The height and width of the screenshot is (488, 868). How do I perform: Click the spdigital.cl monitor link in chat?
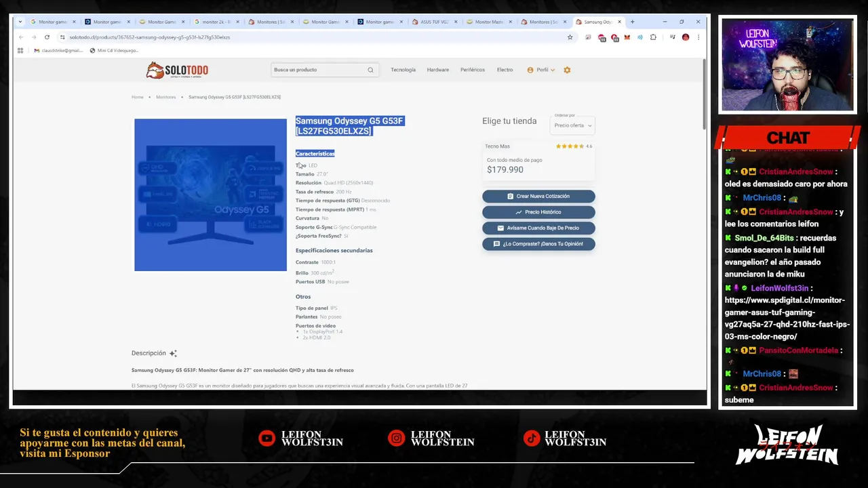point(787,319)
